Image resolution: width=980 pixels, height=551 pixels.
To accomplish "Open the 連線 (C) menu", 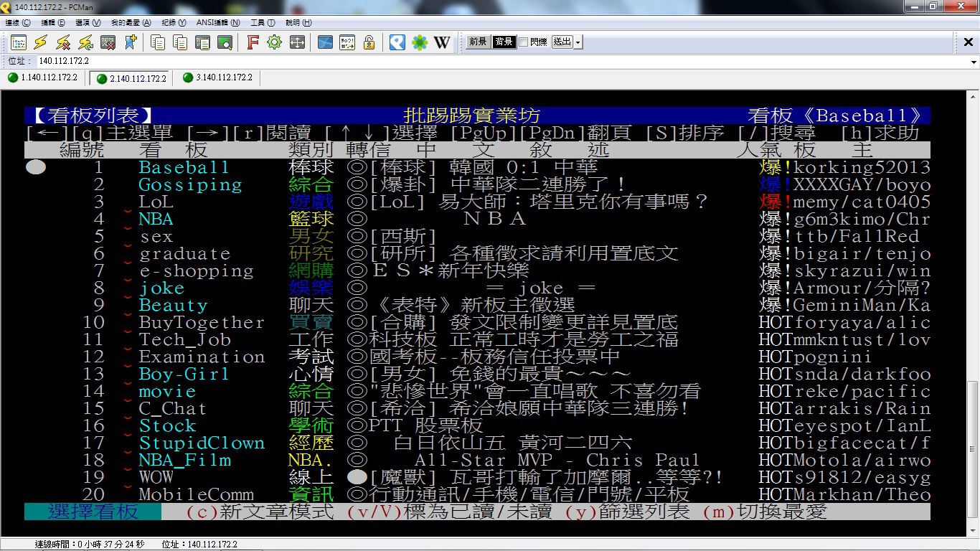I will point(18,23).
